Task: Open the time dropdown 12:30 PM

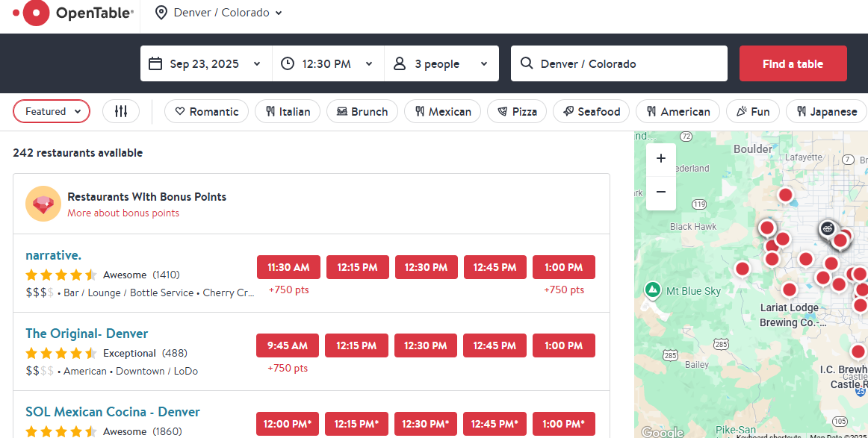Action: (x=328, y=63)
